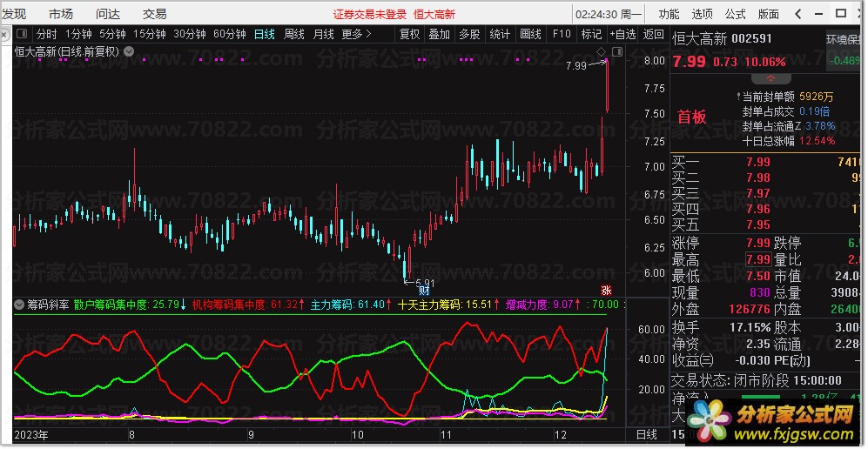Toggle the panel layout icon beside 分时
The width and height of the screenshot is (868, 449).
tap(22, 34)
